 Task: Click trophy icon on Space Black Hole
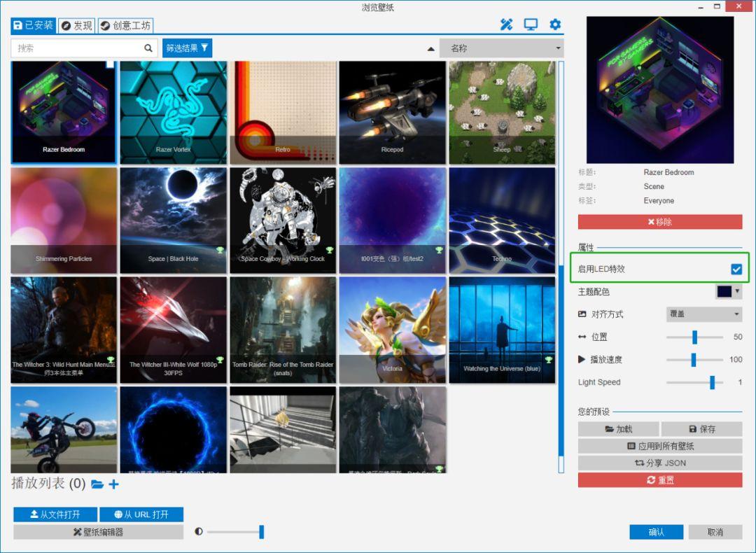[220, 250]
